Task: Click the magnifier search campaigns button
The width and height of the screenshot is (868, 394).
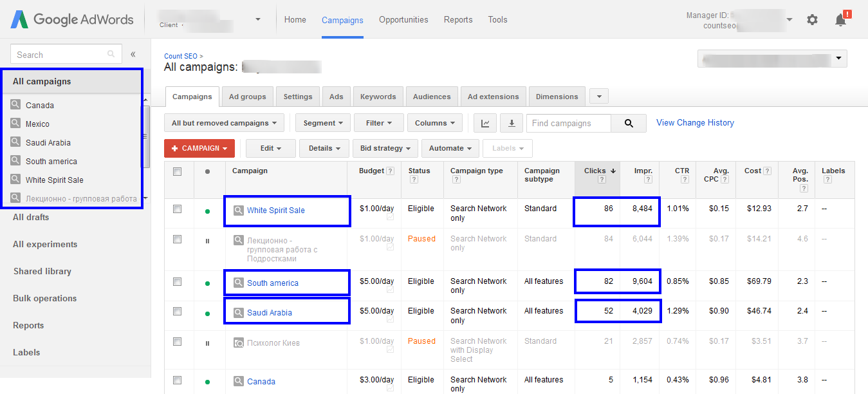Action: tap(628, 123)
